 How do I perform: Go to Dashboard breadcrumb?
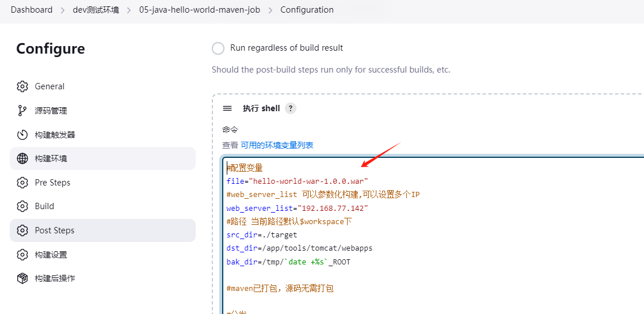pyautogui.click(x=32, y=10)
